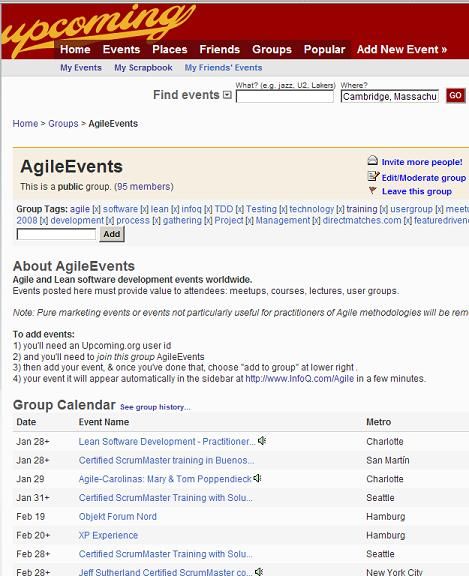Image resolution: width=469 pixels, height=576 pixels.
Task: Click the GO search button
Action: [x=455, y=96]
